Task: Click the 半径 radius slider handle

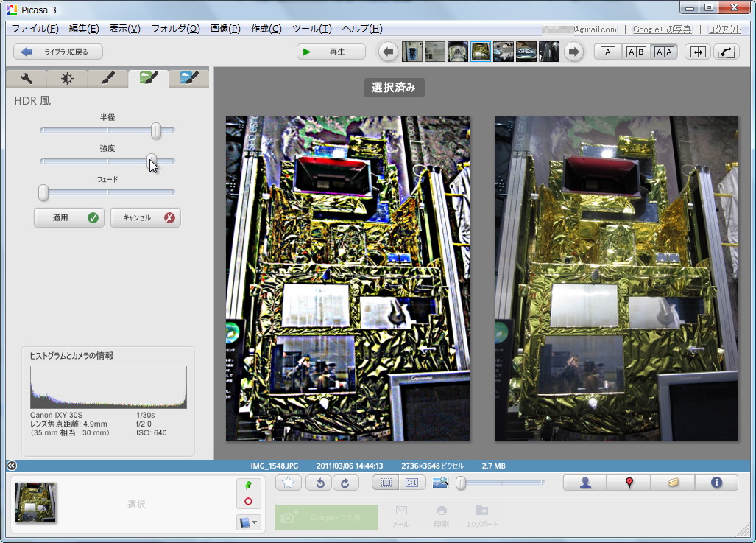Action: point(156,130)
